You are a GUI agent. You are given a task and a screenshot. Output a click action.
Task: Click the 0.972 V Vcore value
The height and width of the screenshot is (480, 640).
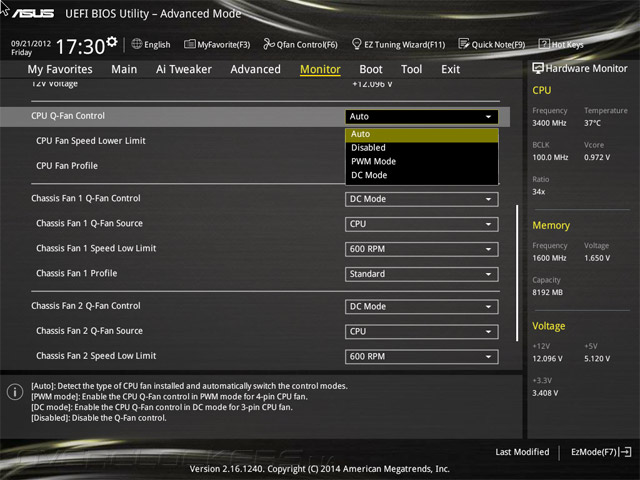click(x=597, y=157)
